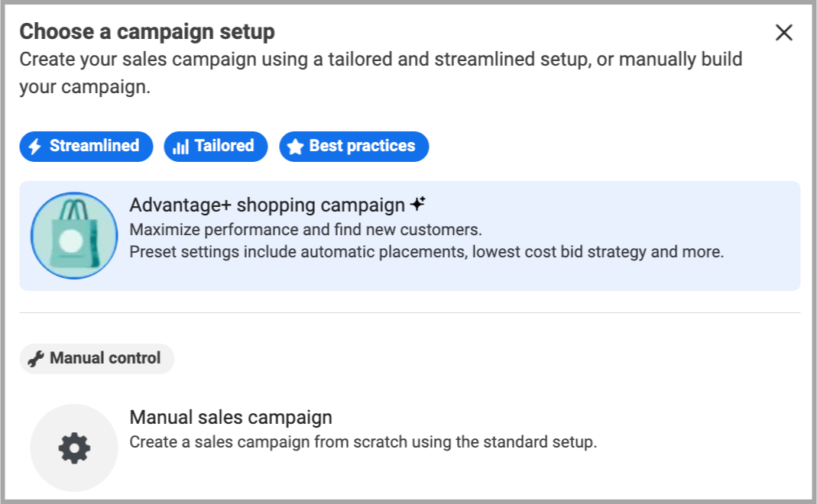The image size is (817, 504).
Task: Click the 'Choose a campaign setup' heading
Action: pyautogui.click(x=147, y=32)
